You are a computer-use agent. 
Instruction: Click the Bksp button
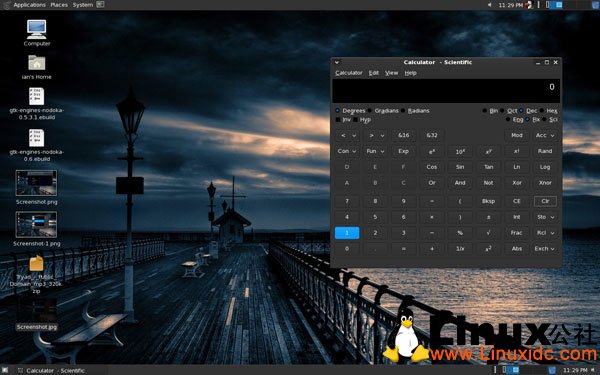[488, 201]
